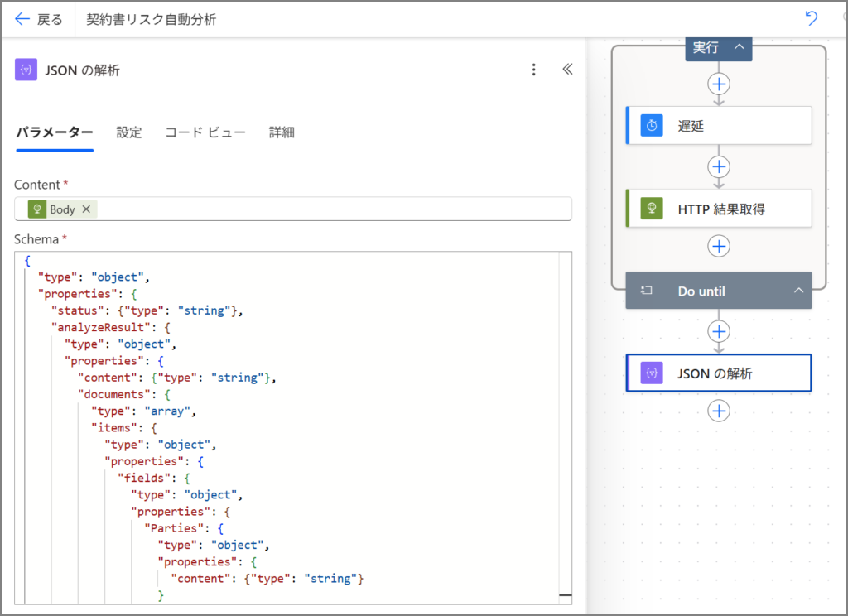Viewport: 848px width, 616px height.
Task: Collapse the JSON の解析 panel with double chevron
Action: point(567,70)
